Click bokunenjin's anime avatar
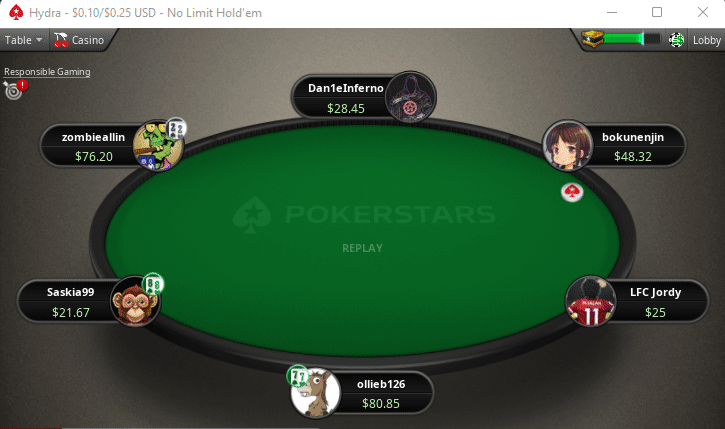Image resolution: width=725 pixels, height=429 pixels. pyautogui.click(x=567, y=146)
